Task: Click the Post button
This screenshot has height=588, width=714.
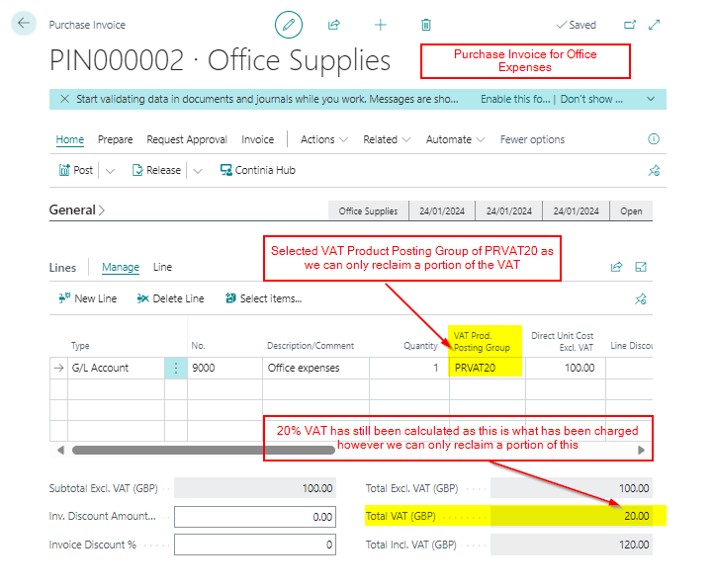Action: (x=76, y=170)
